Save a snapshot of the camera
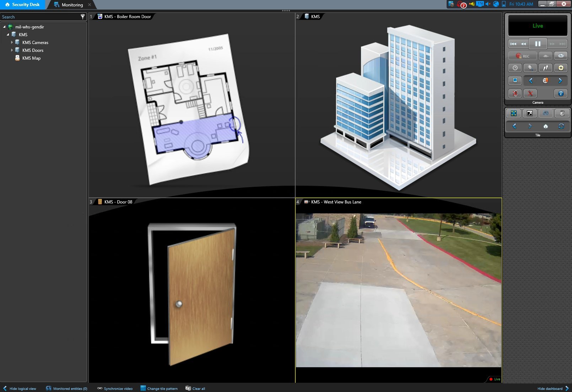 tap(515, 81)
